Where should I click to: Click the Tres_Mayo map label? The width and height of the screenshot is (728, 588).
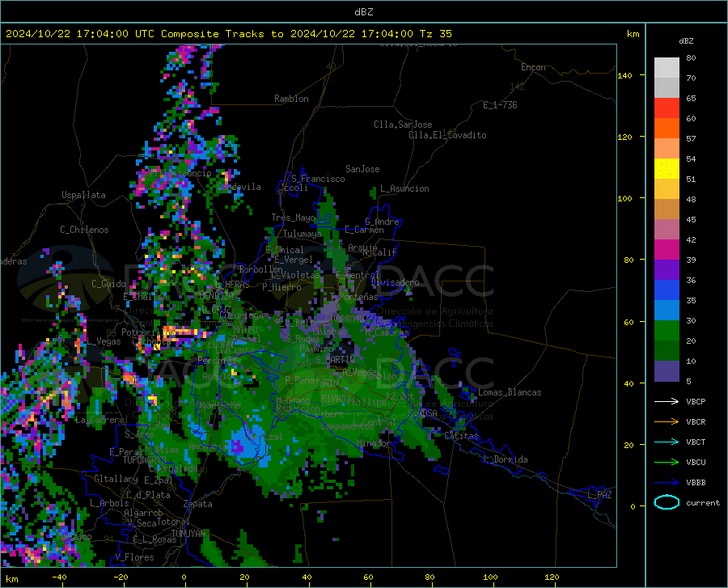click(x=293, y=218)
